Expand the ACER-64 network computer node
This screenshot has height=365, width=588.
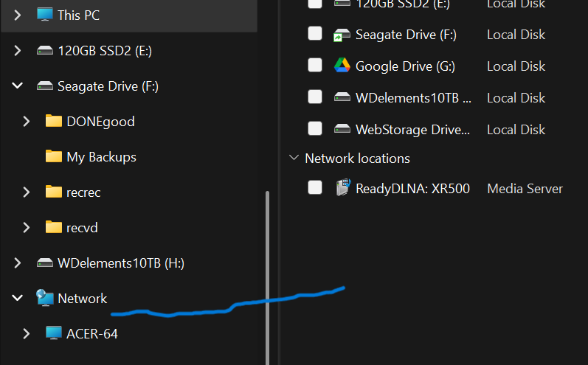(x=27, y=333)
